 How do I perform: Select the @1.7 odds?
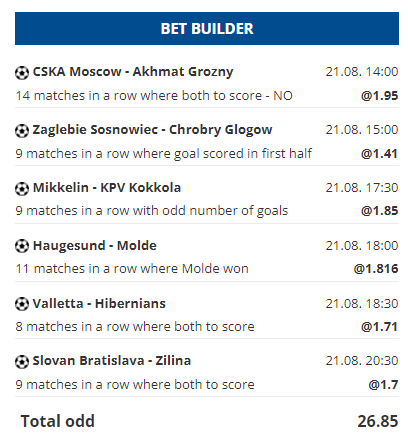point(383,385)
